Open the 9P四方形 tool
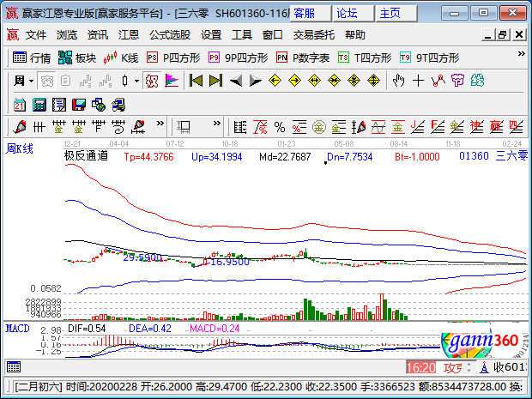 tap(238, 57)
